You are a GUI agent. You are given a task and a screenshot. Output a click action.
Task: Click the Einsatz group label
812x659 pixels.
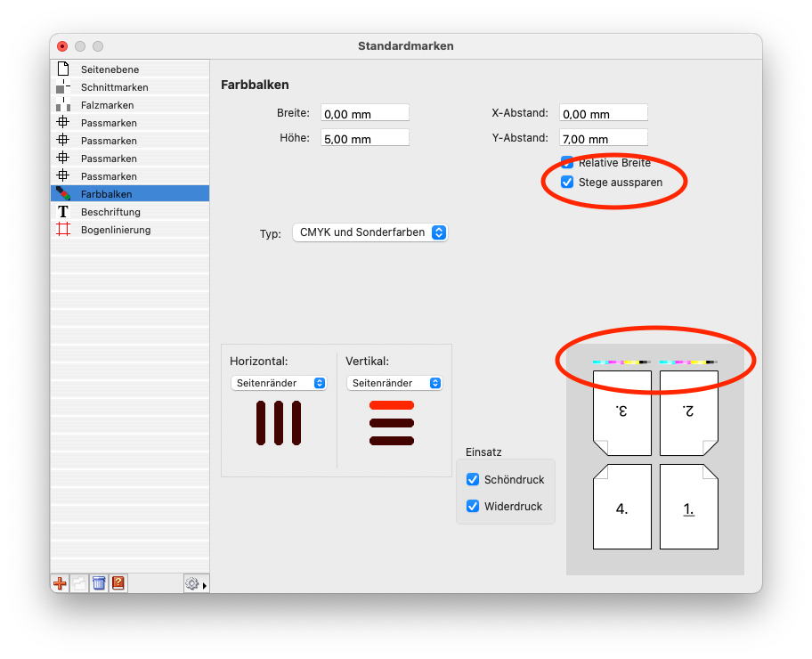click(483, 452)
